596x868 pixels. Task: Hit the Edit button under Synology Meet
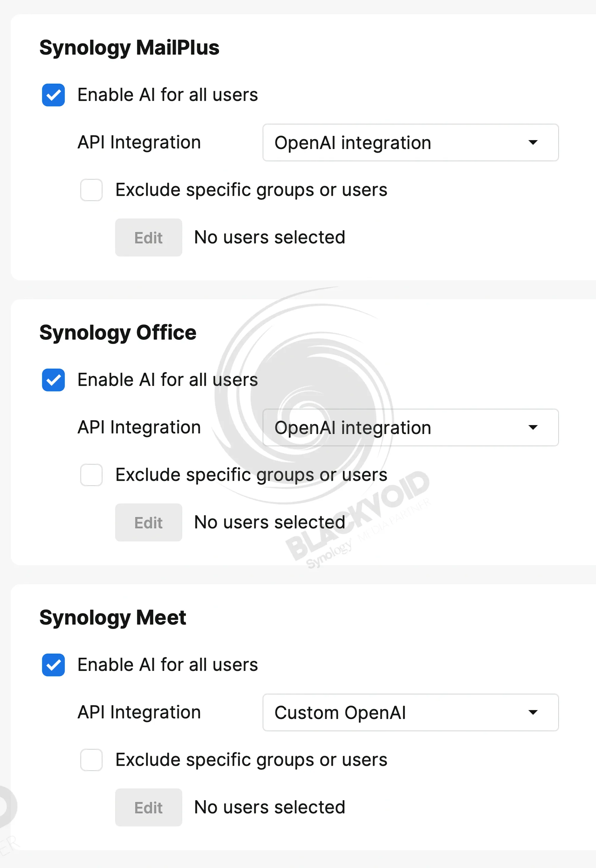(x=148, y=807)
